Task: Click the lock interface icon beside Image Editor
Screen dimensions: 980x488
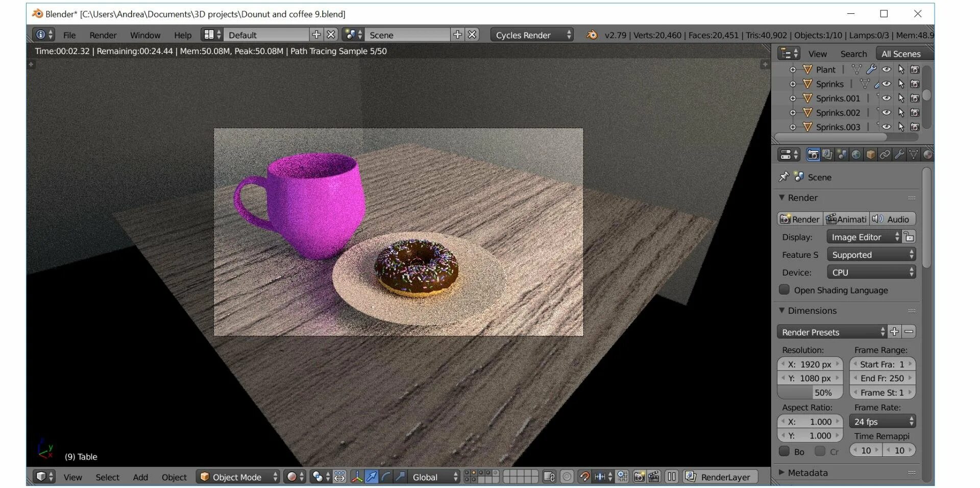Action: (x=909, y=237)
